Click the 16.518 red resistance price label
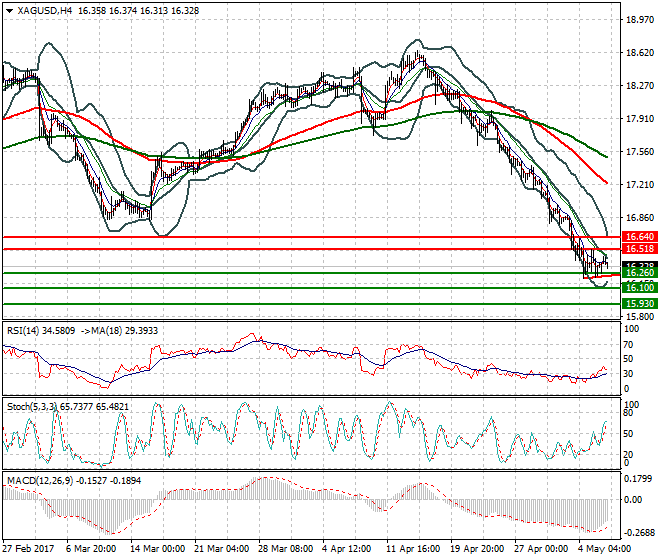Screen dimensions: 660x560 point(640,249)
